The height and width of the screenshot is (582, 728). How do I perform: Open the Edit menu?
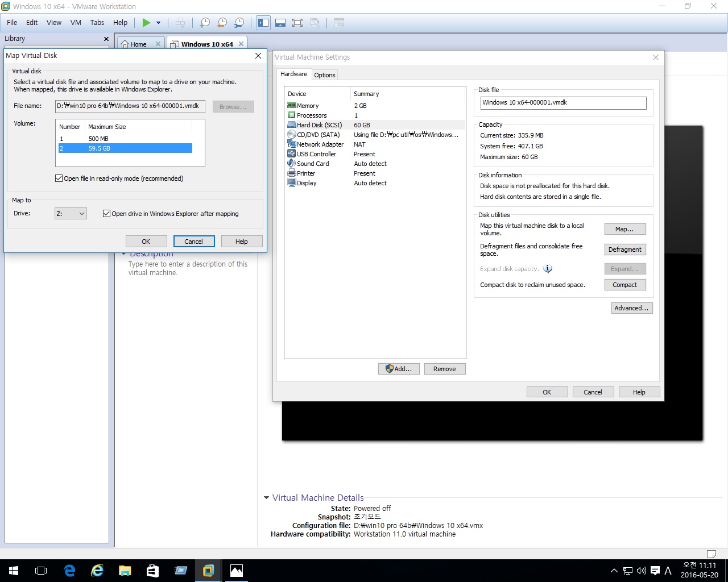click(32, 23)
